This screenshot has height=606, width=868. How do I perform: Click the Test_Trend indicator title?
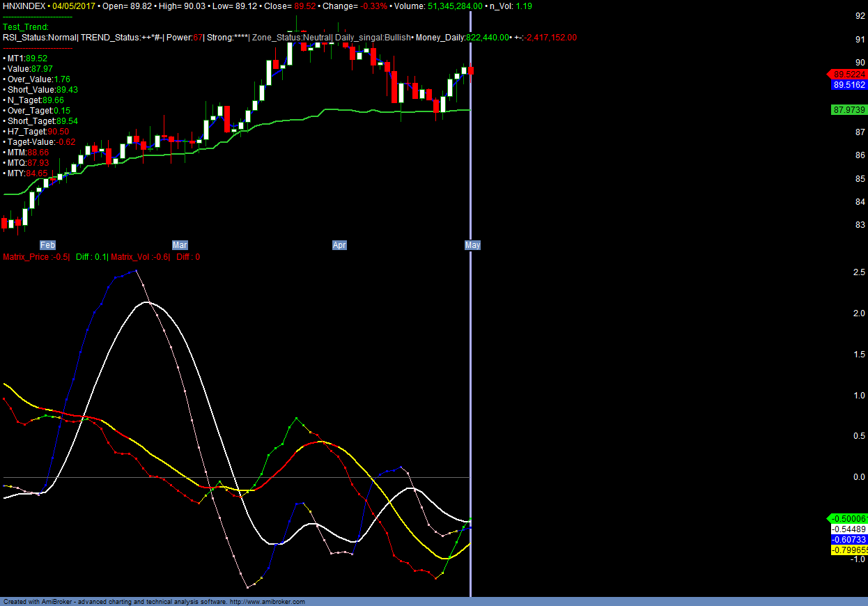(26, 27)
